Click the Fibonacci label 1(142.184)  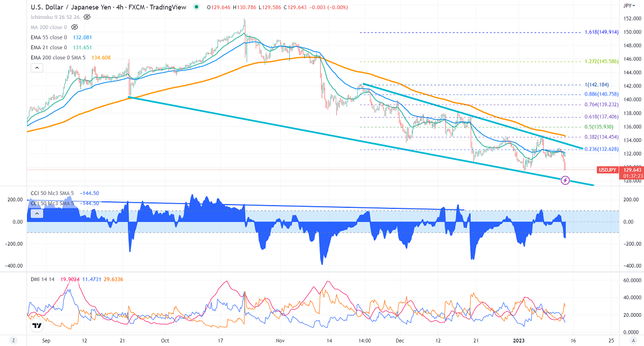(x=597, y=85)
